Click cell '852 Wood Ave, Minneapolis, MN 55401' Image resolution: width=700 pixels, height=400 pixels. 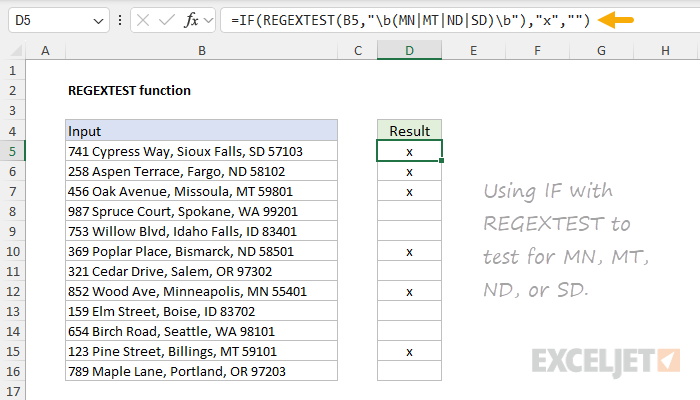(201, 292)
